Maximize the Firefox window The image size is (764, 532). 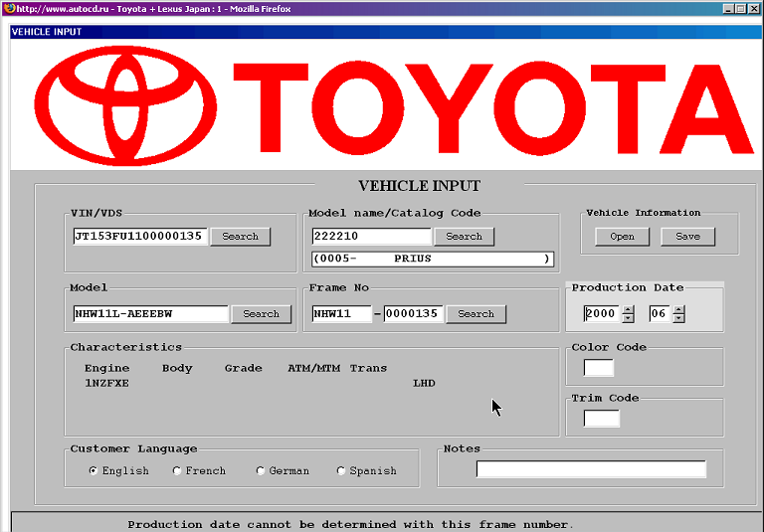(740, 9)
